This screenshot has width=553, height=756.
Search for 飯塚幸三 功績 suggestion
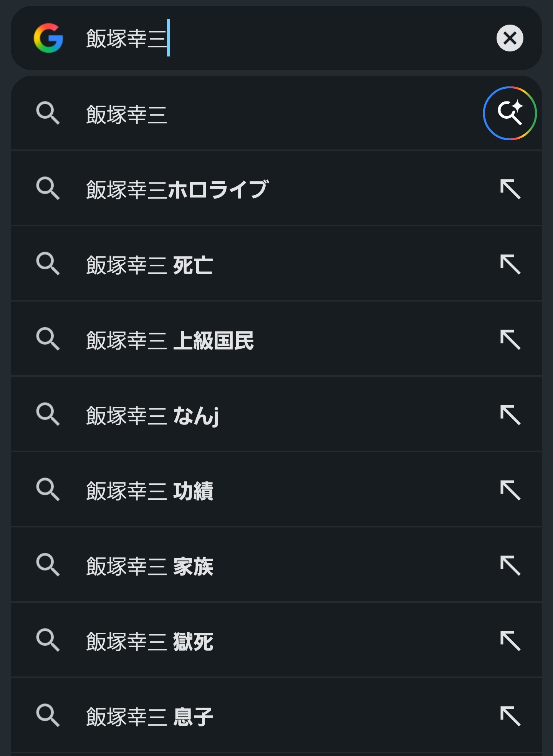149,491
